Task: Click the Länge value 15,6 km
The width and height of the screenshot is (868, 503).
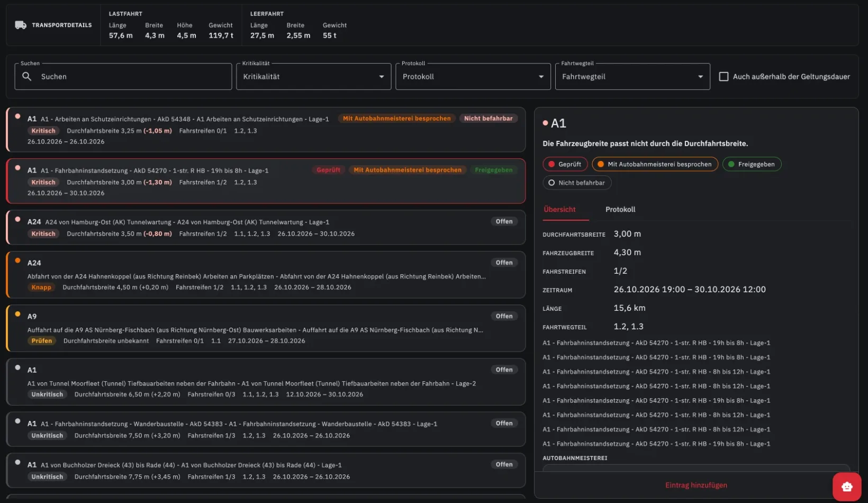Action: coord(629,308)
